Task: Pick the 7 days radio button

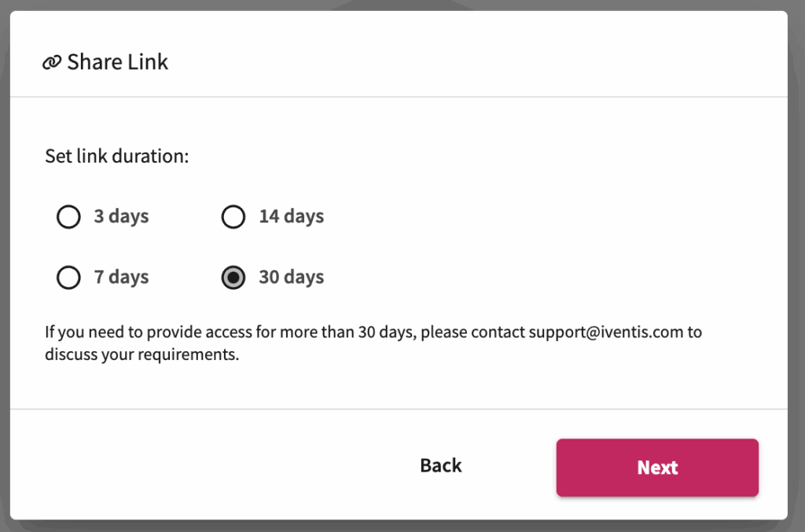Action: click(x=69, y=277)
